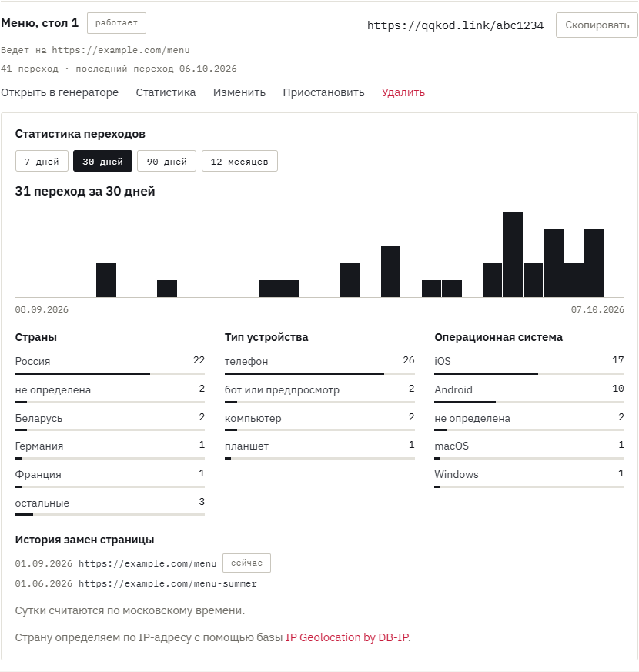The image size is (639, 672).
Task: Select the https://example.com/menu-summer history entry
Action: point(135,583)
